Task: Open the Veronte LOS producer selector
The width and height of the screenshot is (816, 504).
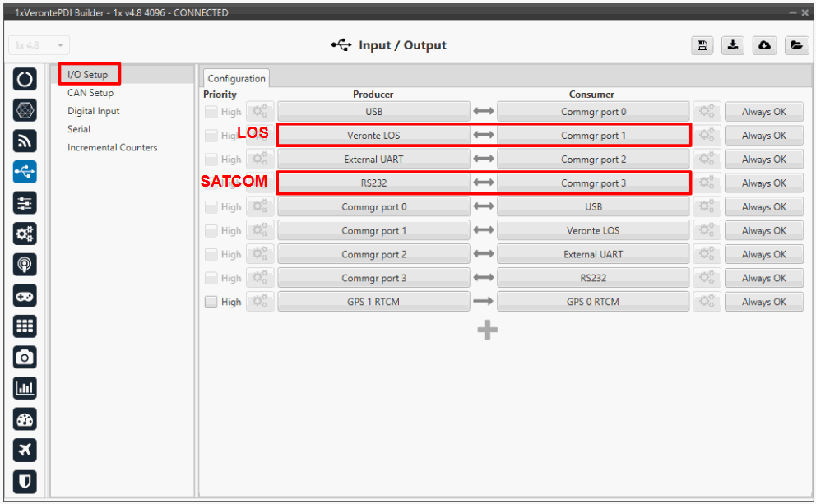Action: pyautogui.click(x=373, y=136)
